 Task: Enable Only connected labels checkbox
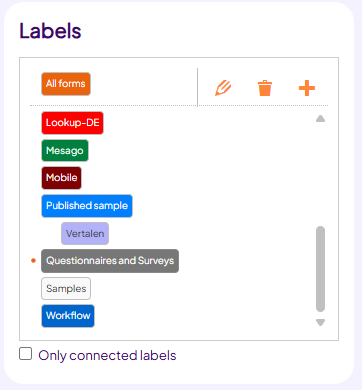(26, 354)
